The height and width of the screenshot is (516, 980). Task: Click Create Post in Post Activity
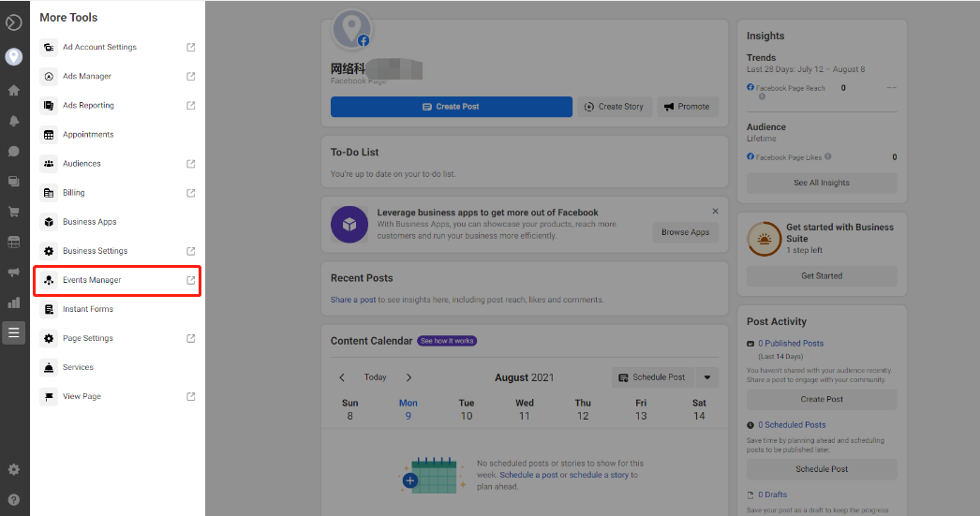pyautogui.click(x=822, y=399)
